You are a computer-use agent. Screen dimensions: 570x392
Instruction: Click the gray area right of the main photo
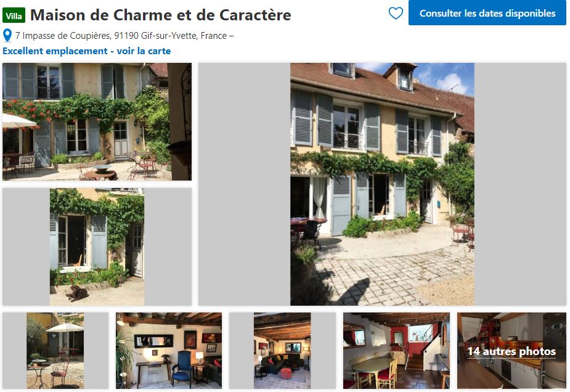click(520, 184)
